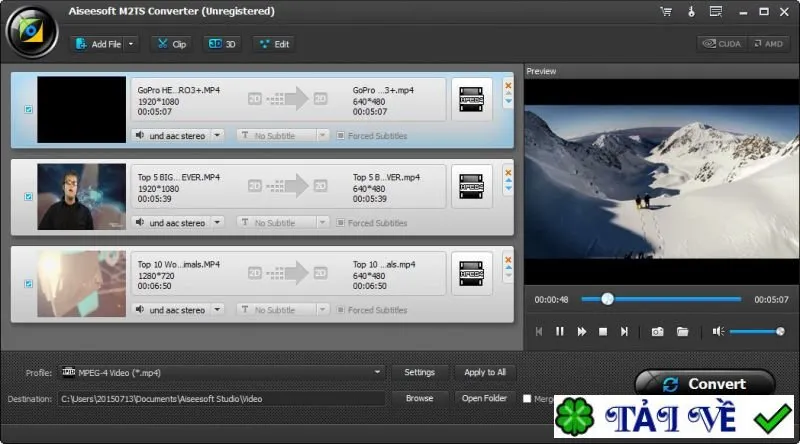Image resolution: width=800 pixels, height=444 pixels.
Task: Mute the preview volume speaker icon
Action: [718, 332]
